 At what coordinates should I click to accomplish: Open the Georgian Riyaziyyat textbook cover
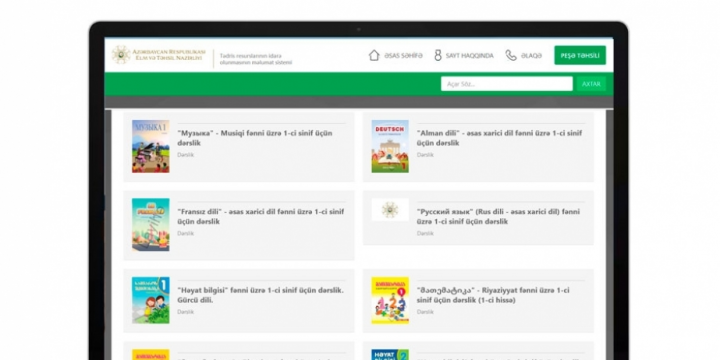pyautogui.click(x=390, y=300)
